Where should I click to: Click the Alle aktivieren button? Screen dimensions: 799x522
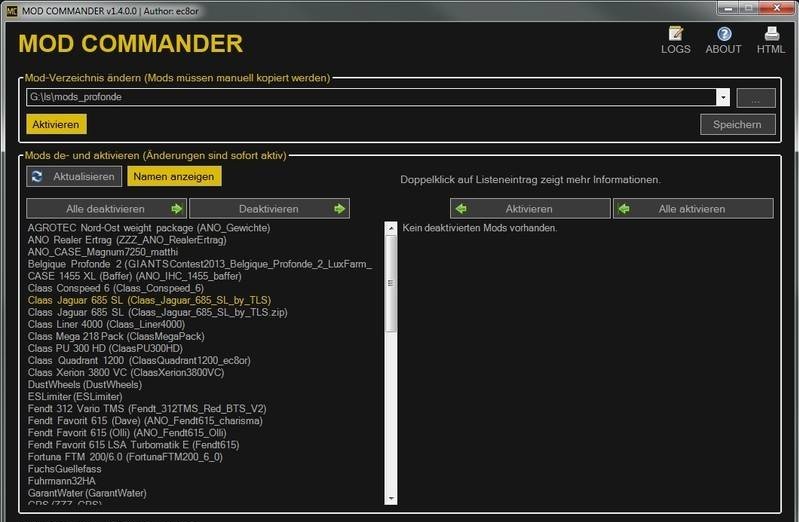click(x=693, y=209)
